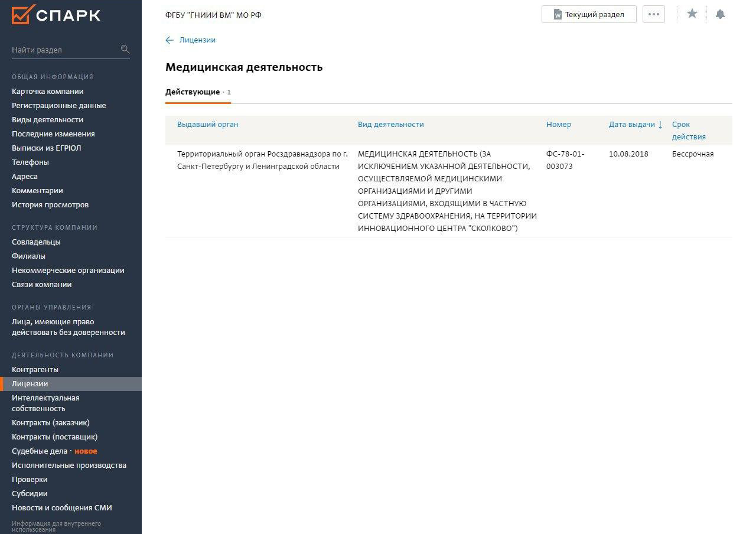Open Исполнительные производства section

69,465
